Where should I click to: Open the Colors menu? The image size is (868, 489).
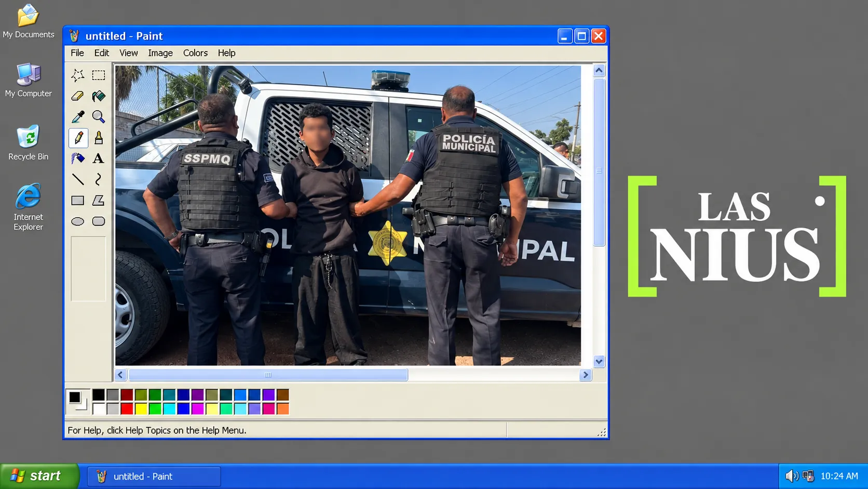pyautogui.click(x=195, y=53)
